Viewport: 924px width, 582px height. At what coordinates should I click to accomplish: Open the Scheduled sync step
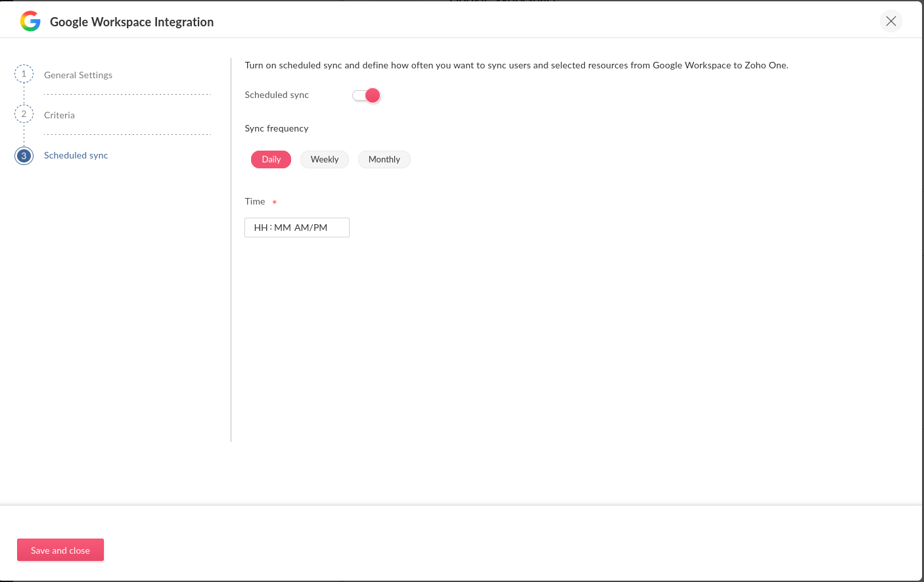[76, 155]
